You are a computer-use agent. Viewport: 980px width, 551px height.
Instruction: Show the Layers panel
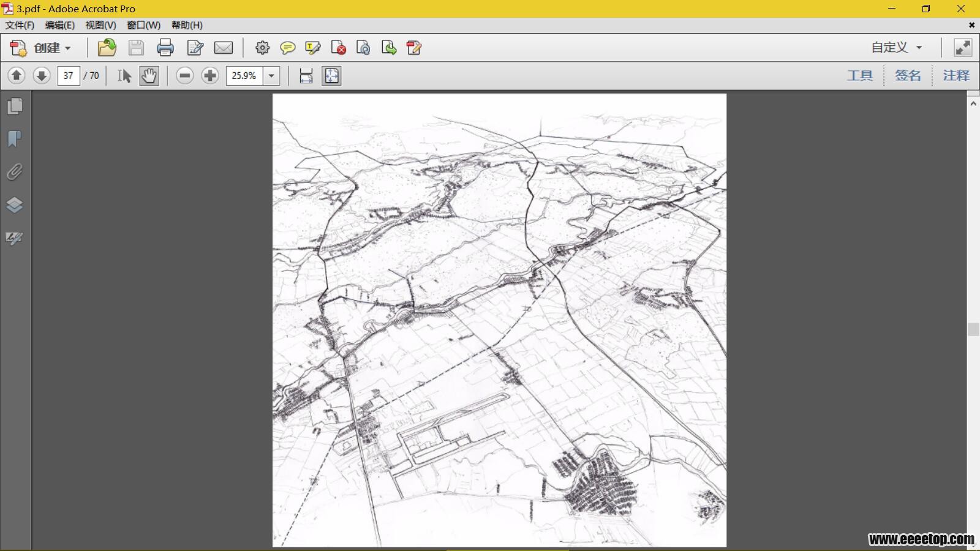(15, 204)
